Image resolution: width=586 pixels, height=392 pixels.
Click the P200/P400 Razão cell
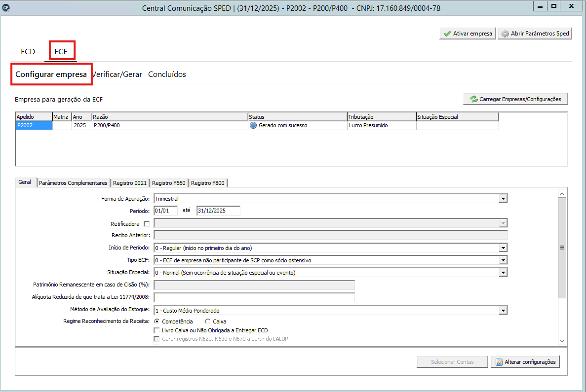click(x=170, y=125)
